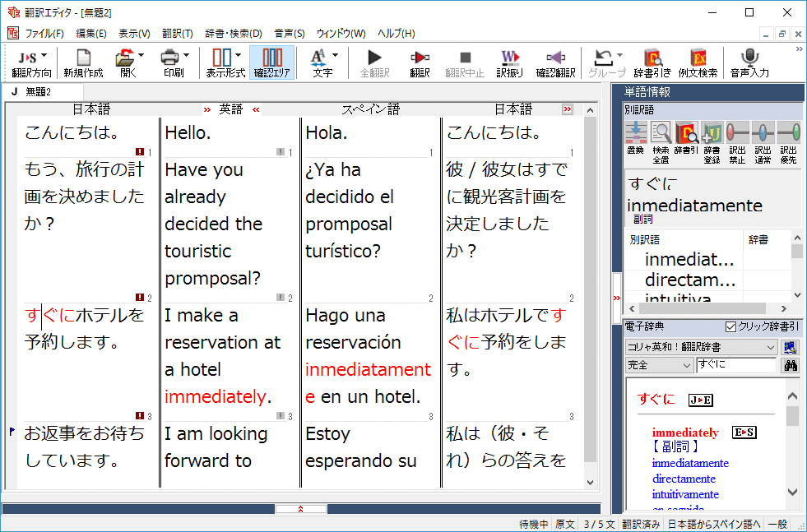Viewport: 807px width, 532px height.
Task: Open the コリャ英和！翻訳辞書 dictionary dropdown
Action: click(x=770, y=347)
